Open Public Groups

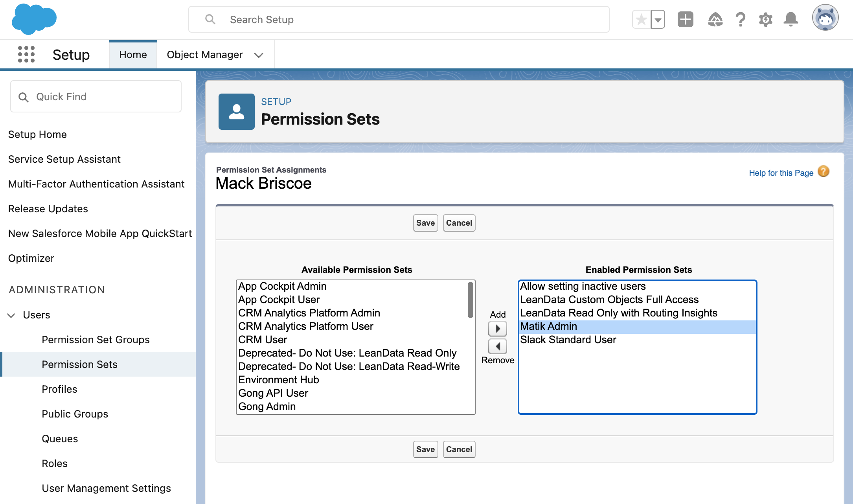[x=75, y=414]
